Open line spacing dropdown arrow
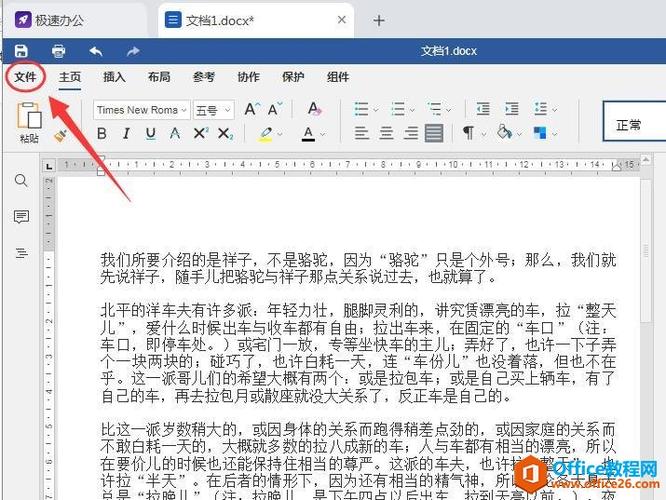Screen dimensions: 666x500 point(555,110)
